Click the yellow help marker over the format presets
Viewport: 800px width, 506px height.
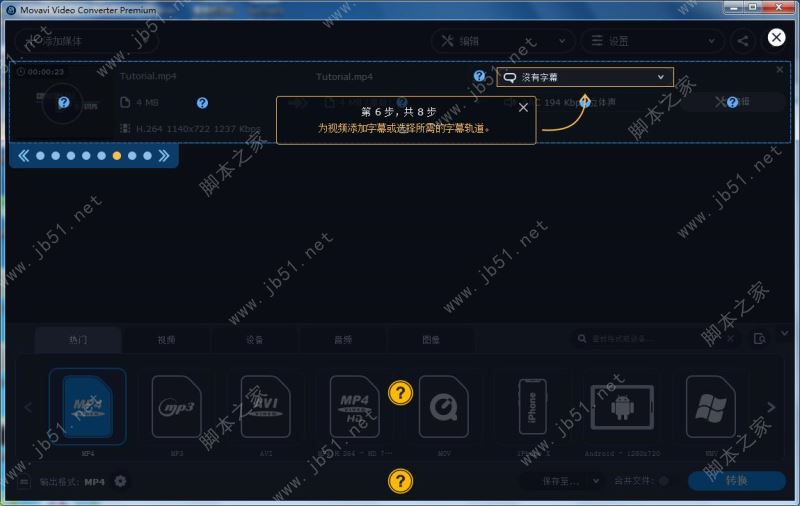point(401,393)
